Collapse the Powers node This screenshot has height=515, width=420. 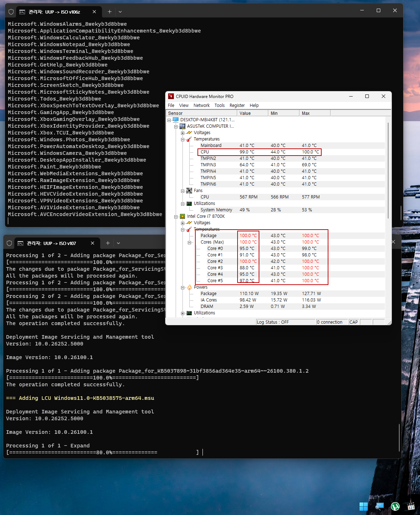[182, 287]
